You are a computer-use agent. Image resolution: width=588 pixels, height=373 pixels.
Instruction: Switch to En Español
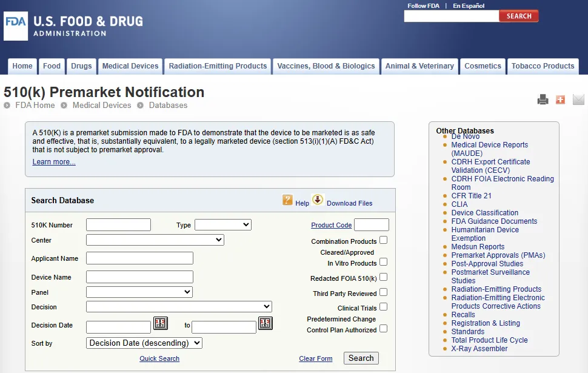point(469,5)
